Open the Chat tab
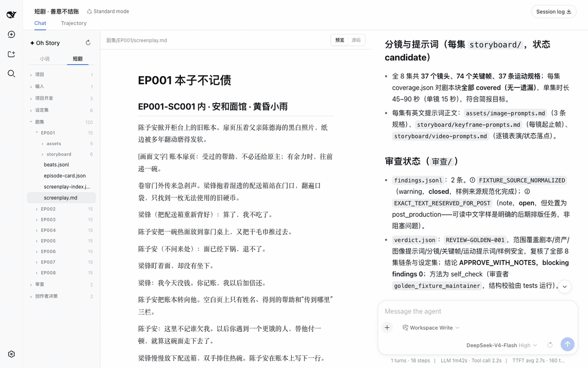 (40, 23)
